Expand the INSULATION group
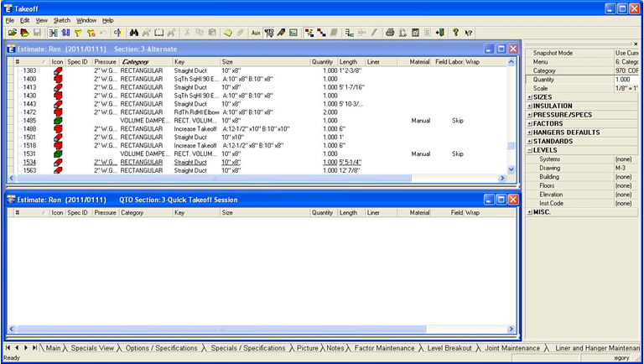 (x=529, y=106)
